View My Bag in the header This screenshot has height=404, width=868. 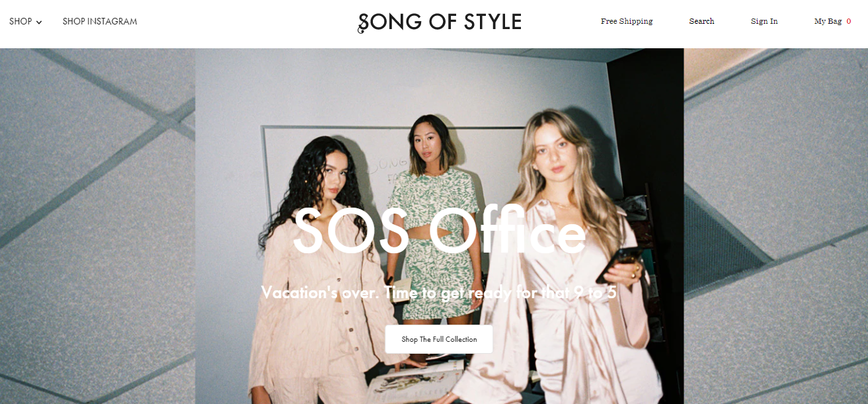(x=828, y=21)
